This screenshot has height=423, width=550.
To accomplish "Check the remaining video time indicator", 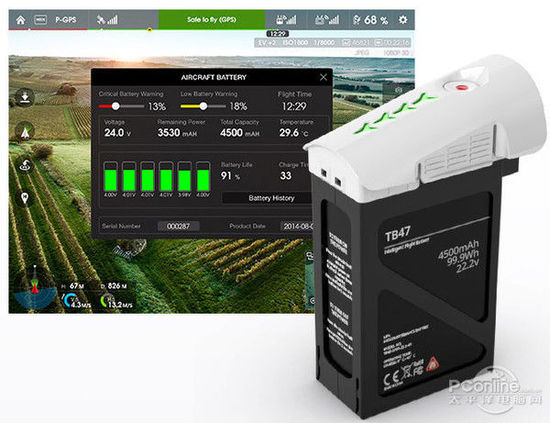I will [392, 43].
